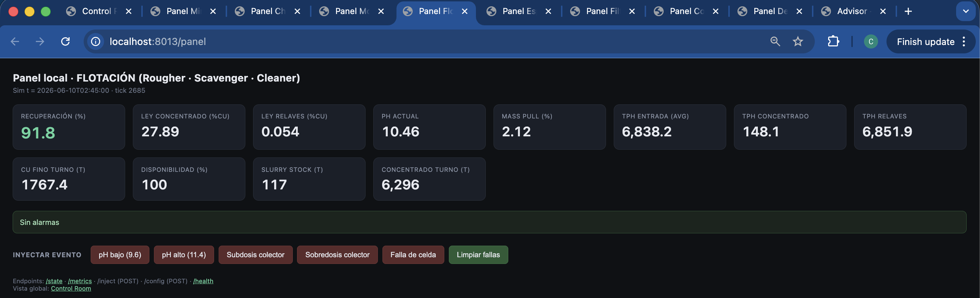Open the Extensions puzzle icon
This screenshot has height=298, width=980.
[833, 41]
